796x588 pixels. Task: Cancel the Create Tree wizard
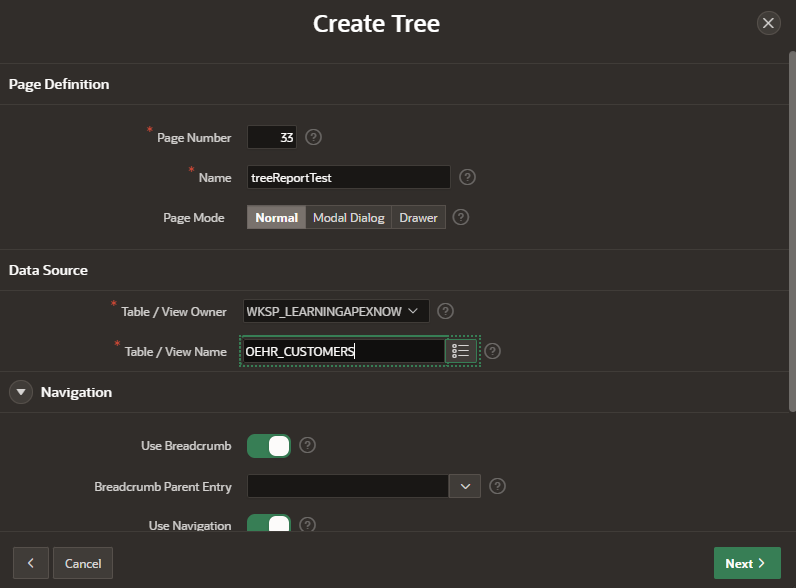[83, 563]
